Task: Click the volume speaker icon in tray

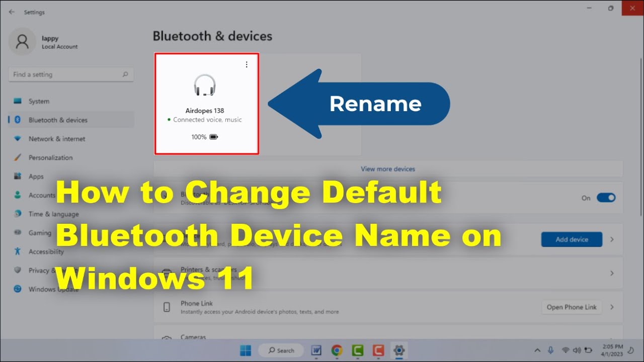Action: 577,350
